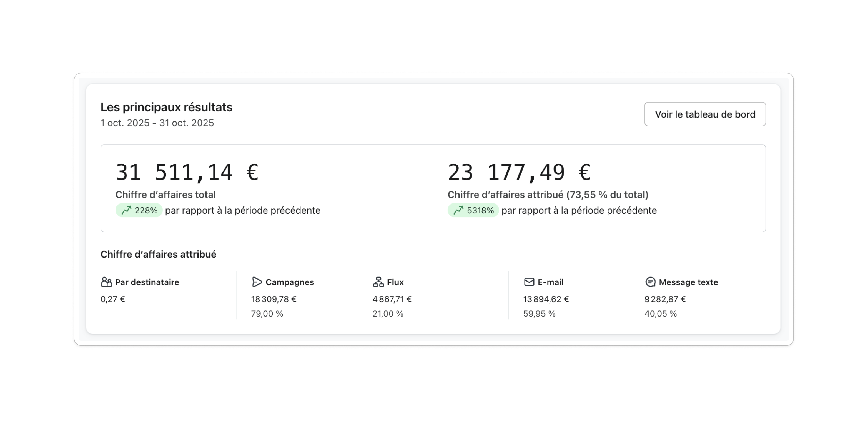868x421 pixels.
Task: Select the Campagnes paper plane icon
Action: pyautogui.click(x=257, y=282)
